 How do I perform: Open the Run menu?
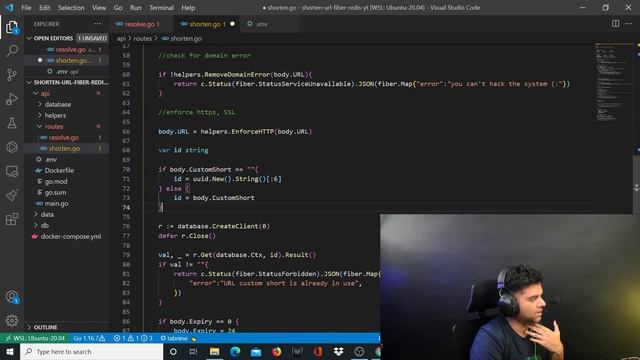pos(136,8)
